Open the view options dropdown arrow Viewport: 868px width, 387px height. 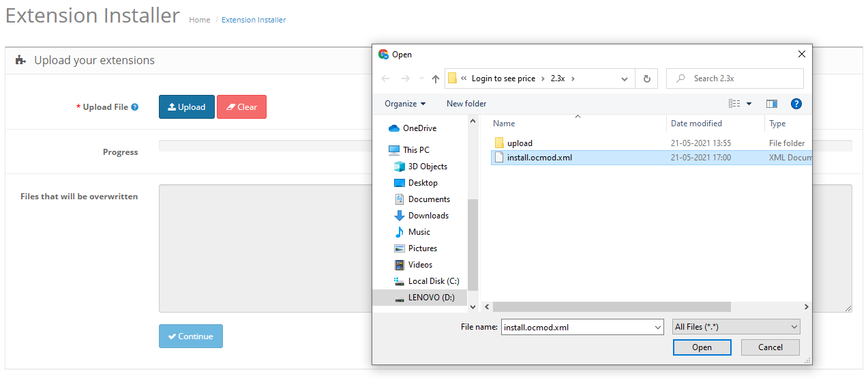coord(749,104)
